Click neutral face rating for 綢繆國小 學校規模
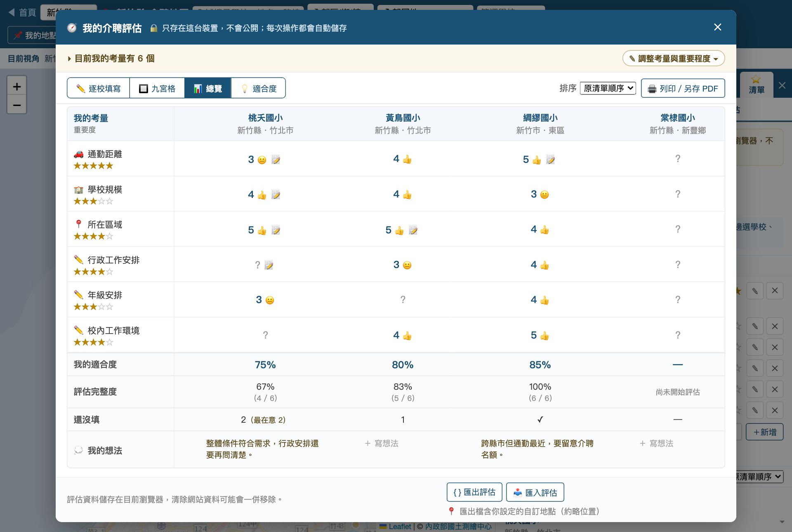792x532 pixels. 544,195
